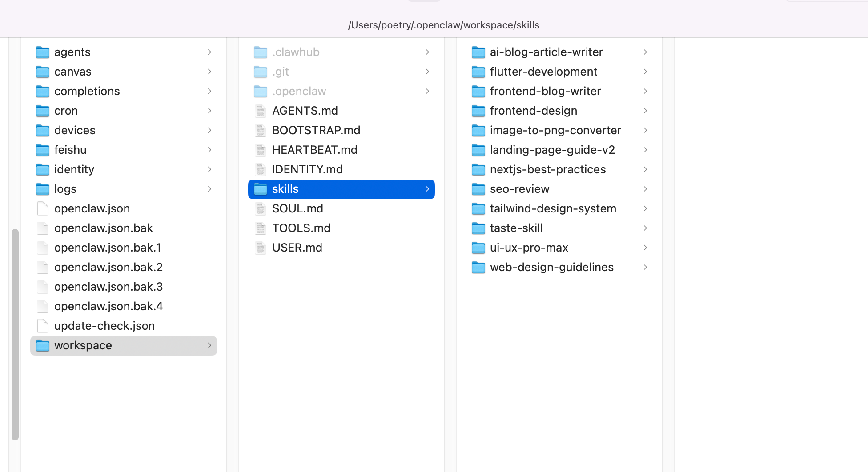Click the SOUL.md document icon

click(x=261, y=209)
